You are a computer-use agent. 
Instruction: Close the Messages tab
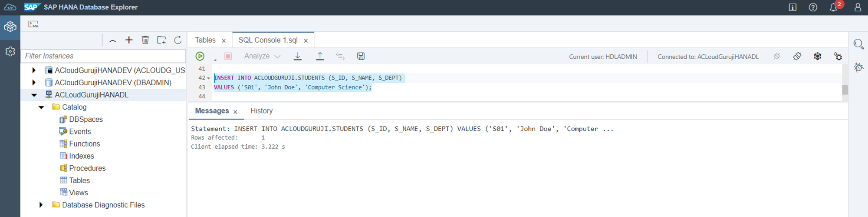tap(235, 112)
